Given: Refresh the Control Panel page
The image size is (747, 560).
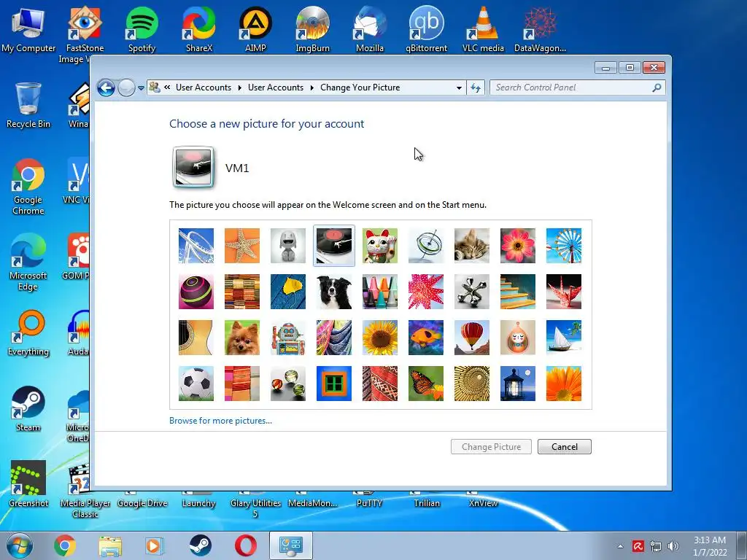Looking at the screenshot, I should coord(476,87).
